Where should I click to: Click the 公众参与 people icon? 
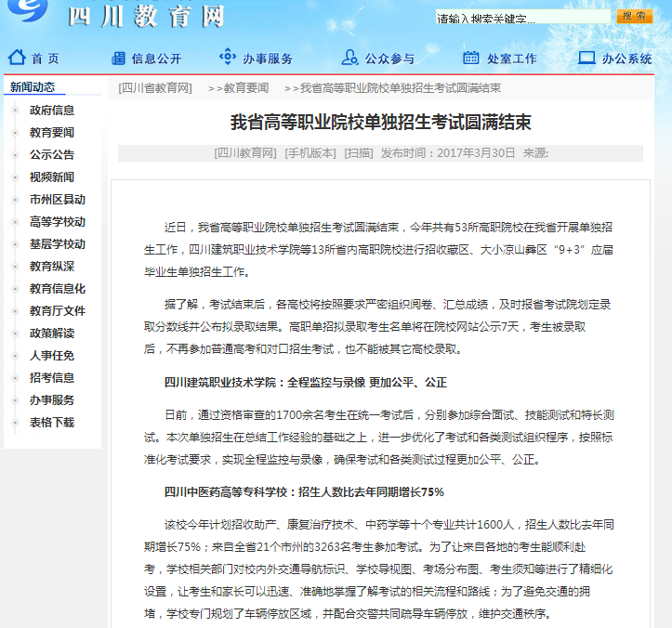(x=349, y=58)
